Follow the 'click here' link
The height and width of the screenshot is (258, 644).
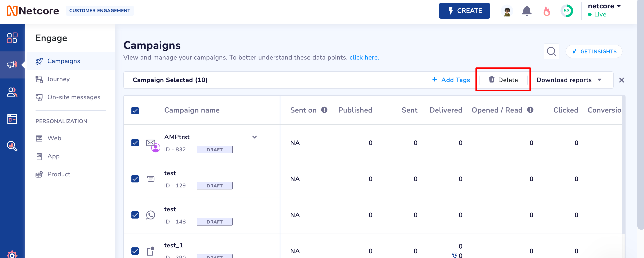[364, 57]
